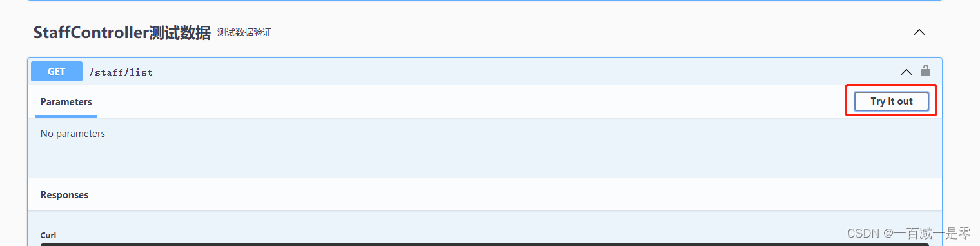This screenshot has height=246, width=980.
Task: Click the Try it out button
Action: tap(892, 101)
